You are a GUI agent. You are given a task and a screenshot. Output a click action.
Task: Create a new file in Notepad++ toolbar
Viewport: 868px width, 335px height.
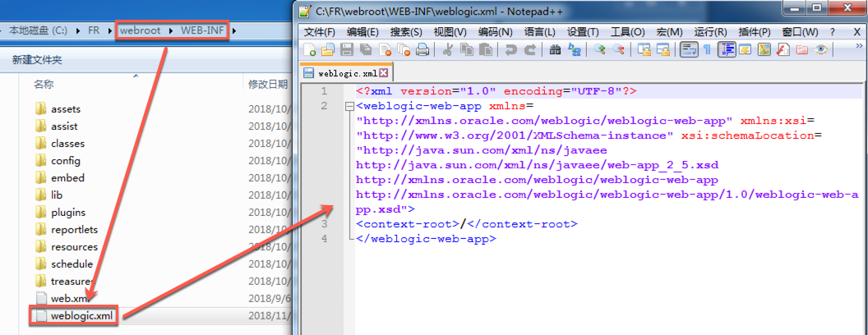click(x=309, y=50)
